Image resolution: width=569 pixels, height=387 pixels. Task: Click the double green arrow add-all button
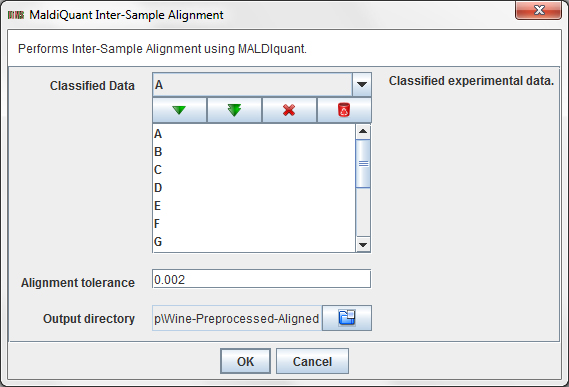[234, 110]
